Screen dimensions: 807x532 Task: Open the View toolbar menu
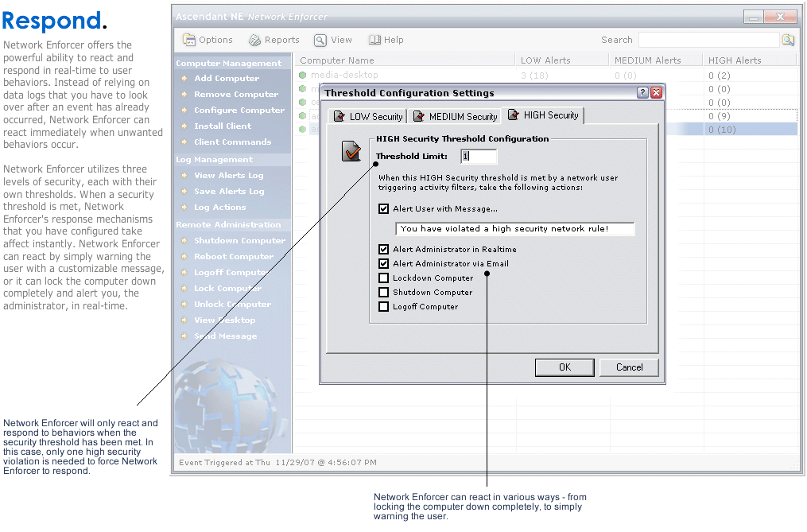(x=333, y=40)
